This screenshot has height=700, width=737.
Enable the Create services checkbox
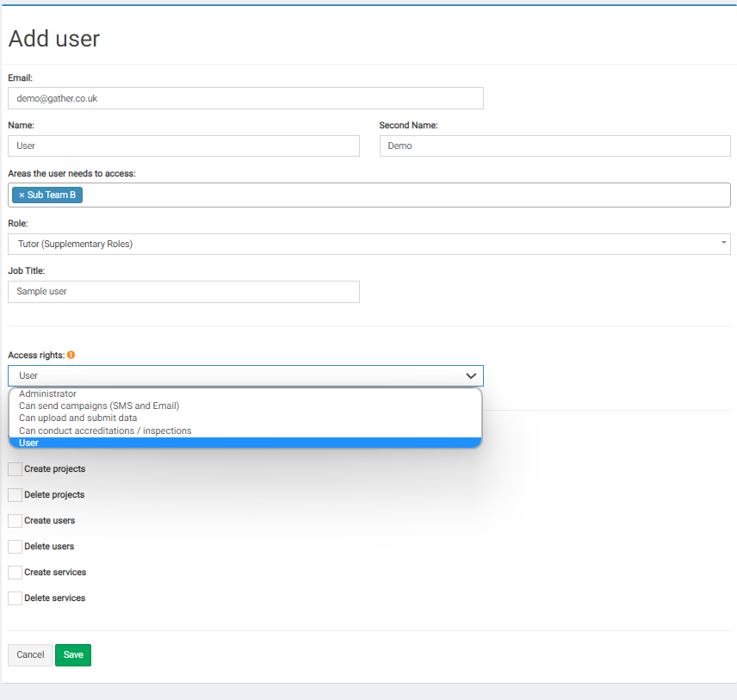coord(15,572)
